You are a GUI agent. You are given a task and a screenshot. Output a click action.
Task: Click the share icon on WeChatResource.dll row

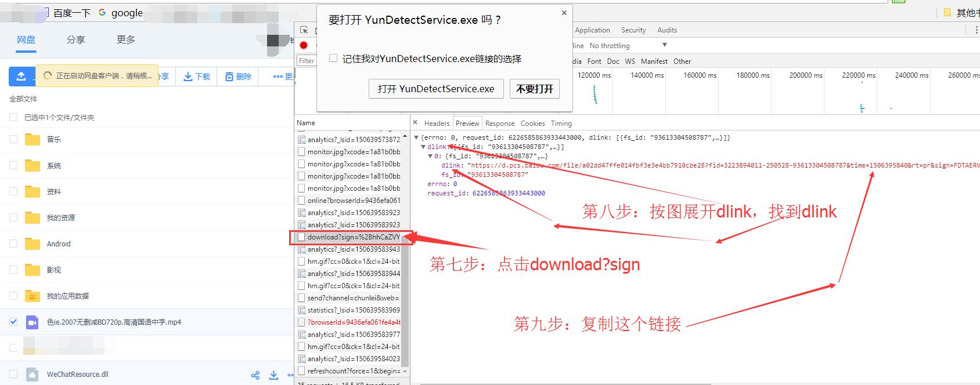255,375
